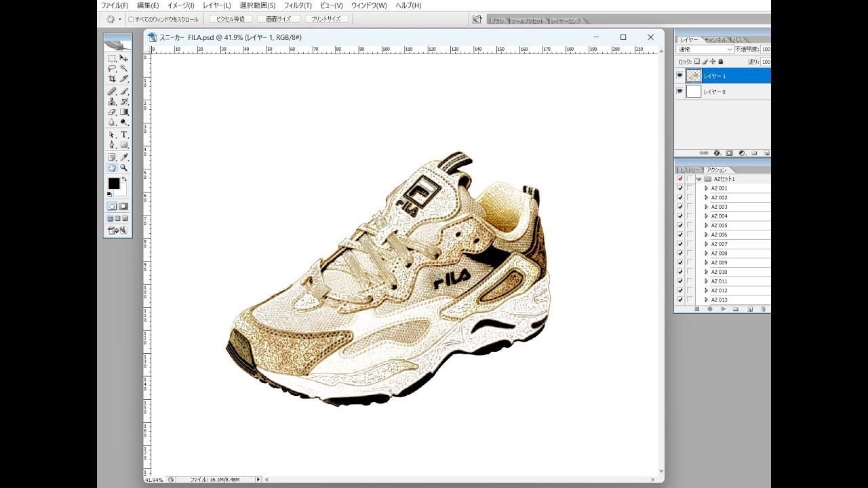Uncheck the AZ 005 action checkbox
868x488 pixels.
(x=680, y=226)
